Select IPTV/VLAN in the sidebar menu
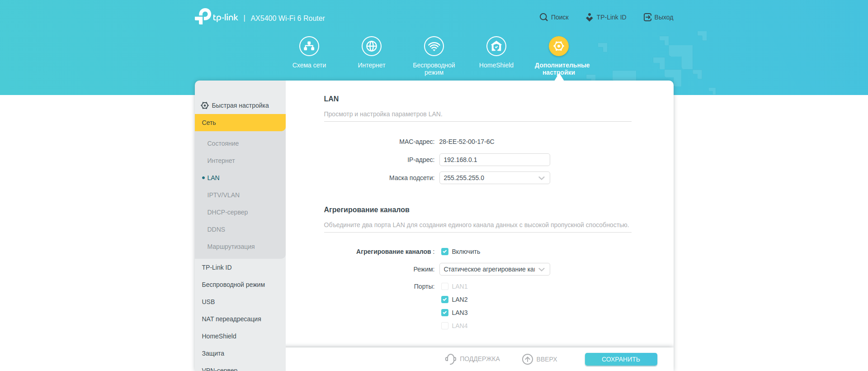The image size is (868, 371). point(223,195)
